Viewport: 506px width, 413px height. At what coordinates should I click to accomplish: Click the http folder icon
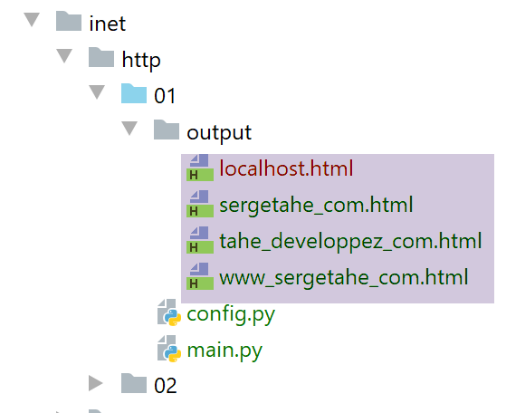[x=101, y=57]
